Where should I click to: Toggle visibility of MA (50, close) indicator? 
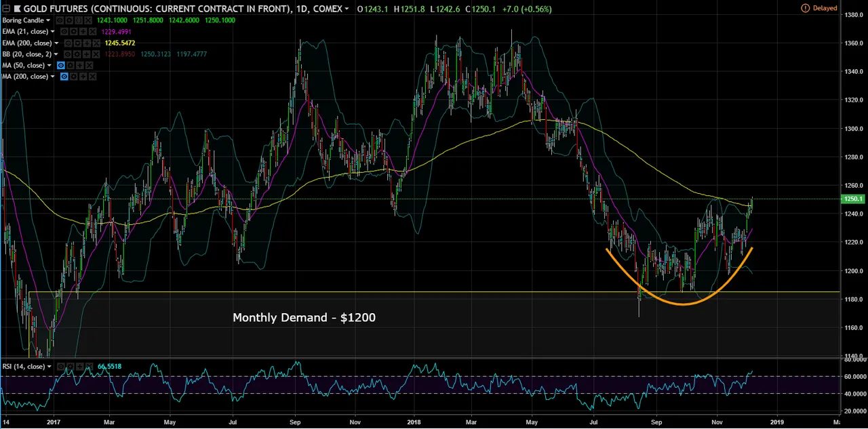pos(61,65)
